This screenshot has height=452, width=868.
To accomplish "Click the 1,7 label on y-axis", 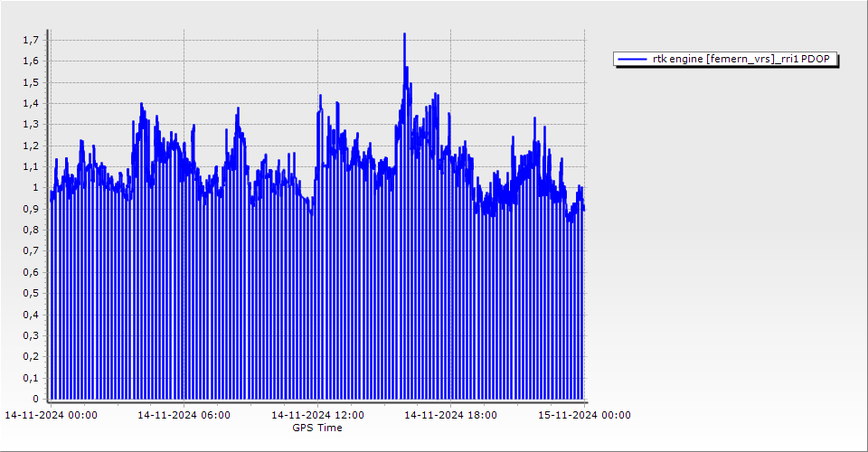I will tap(30, 40).
